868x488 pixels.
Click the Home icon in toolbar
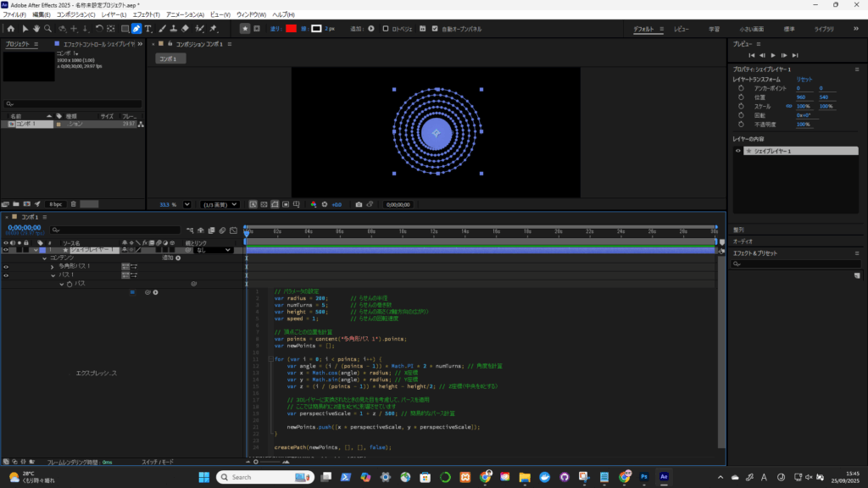click(11, 29)
